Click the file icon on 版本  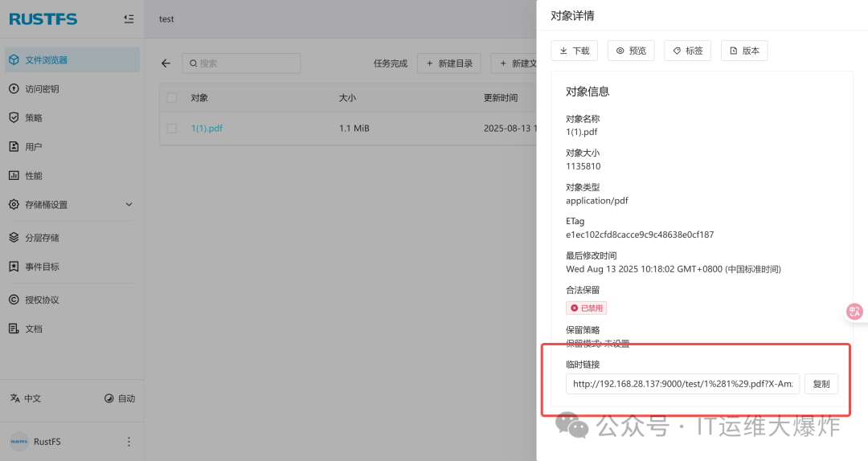(x=734, y=51)
